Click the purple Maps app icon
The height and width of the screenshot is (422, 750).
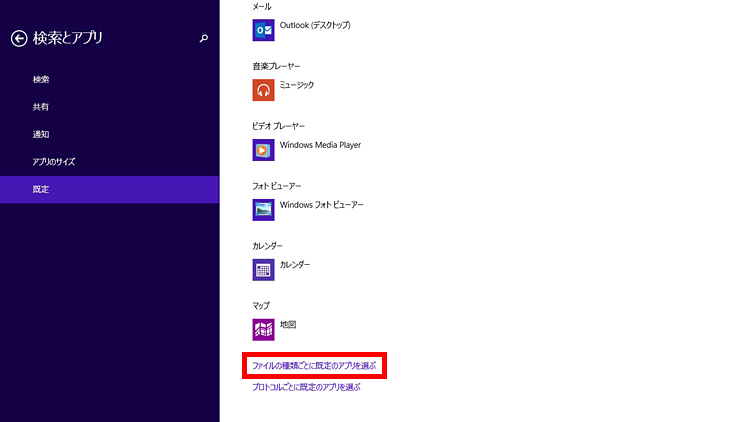click(x=264, y=329)
